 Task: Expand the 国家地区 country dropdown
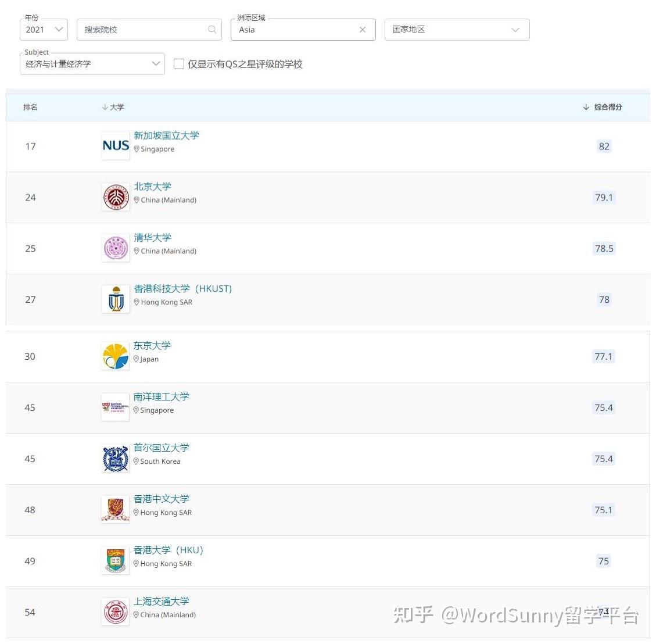[457, 30]
